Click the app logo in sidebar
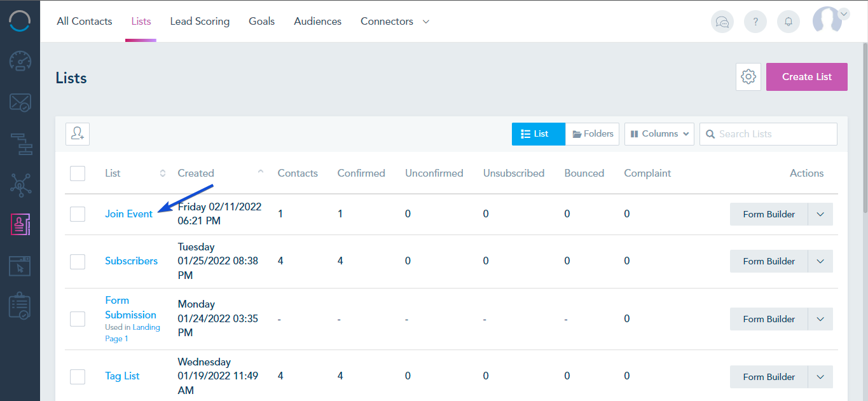The height and width of the screenshot is (401, 868). [20, 20]
